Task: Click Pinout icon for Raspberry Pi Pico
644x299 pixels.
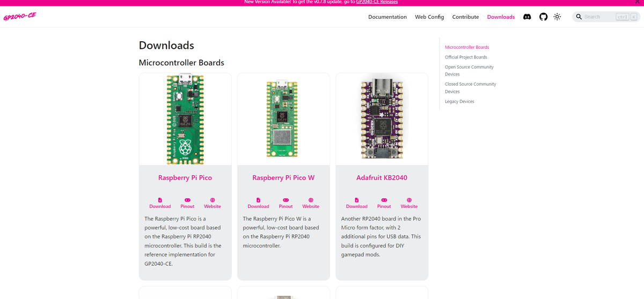Action: (x=187, y=200)
